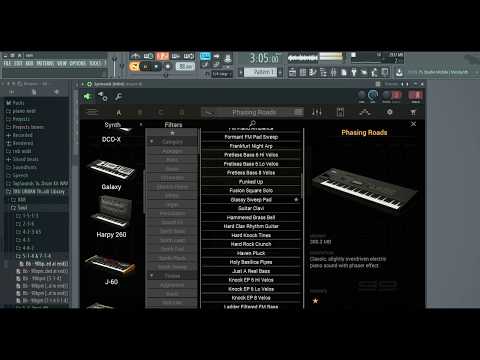Viewport: 480px width, 360px height.
Task: Select the Funked Up preset
Action: pyautogui.click(x=251, y=182)
